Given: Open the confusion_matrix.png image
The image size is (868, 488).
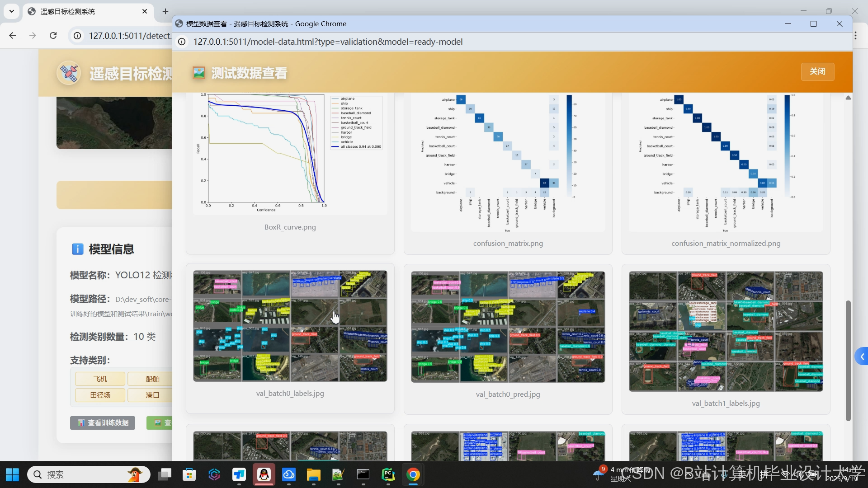Looking at the screenshot, I should (508, 163).
